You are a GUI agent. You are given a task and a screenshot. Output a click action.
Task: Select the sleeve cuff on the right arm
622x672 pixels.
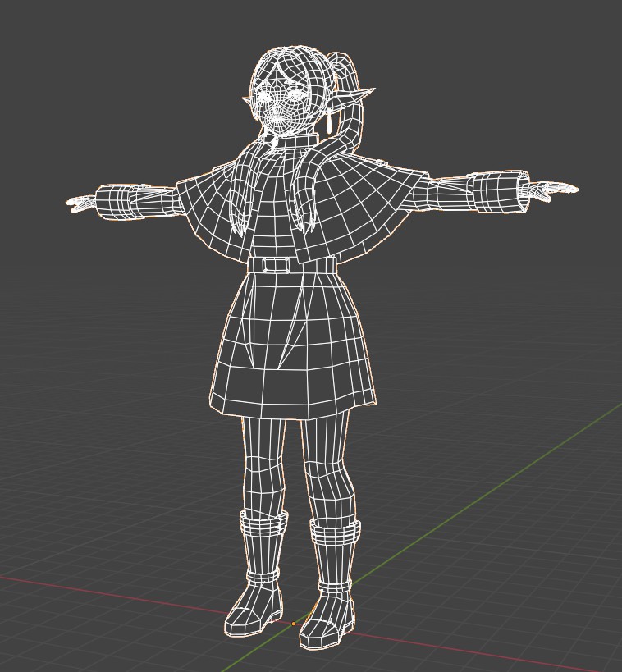click(499, 191)
